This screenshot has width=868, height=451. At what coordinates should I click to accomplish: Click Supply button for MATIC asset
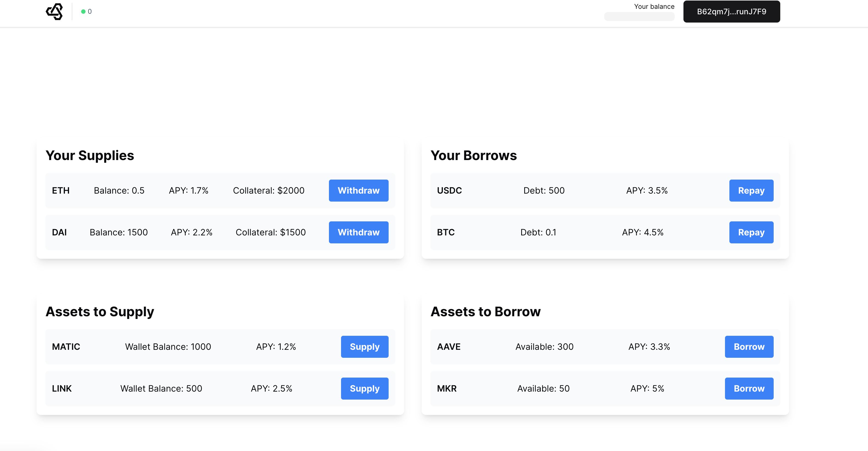(x=364, y=346)
